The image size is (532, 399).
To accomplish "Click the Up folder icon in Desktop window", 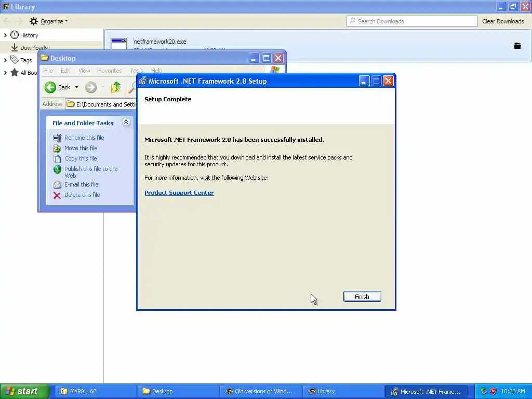I will click(116, 87).
